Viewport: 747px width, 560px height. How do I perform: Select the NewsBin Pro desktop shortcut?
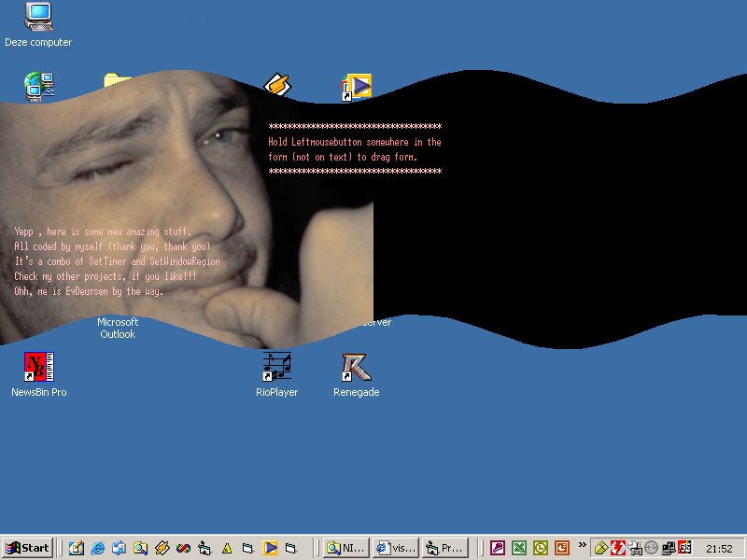(x=39, y=375)
